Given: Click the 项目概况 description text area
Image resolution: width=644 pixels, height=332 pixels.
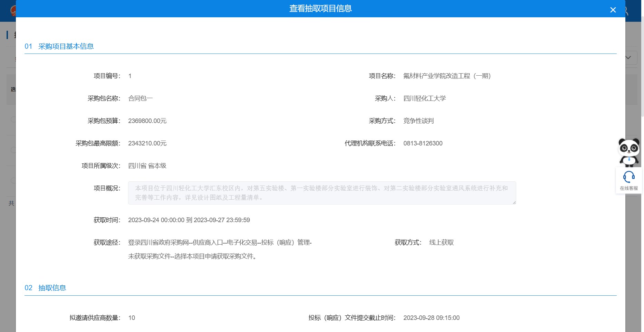Looking at the screenshot, I should click(321, 193).
